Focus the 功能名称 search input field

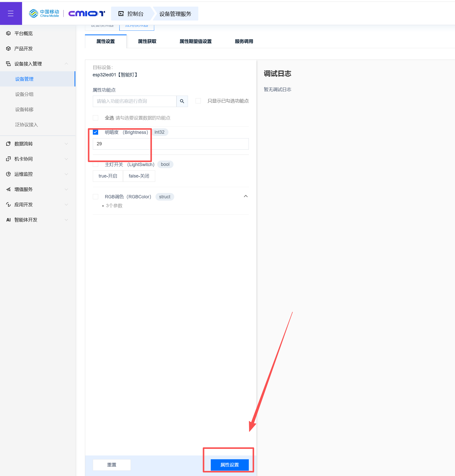[x=134, y=101]
